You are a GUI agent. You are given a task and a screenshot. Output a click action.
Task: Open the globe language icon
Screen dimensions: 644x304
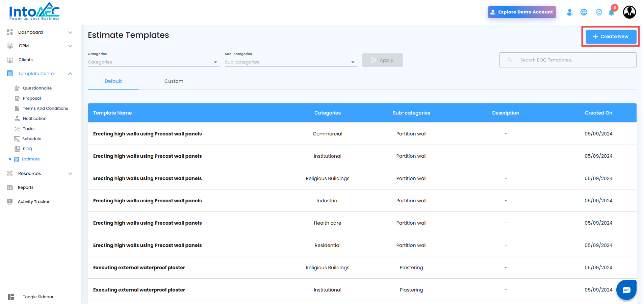tap(584, 12)
